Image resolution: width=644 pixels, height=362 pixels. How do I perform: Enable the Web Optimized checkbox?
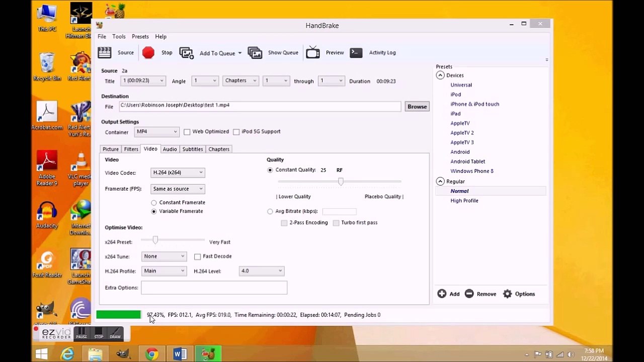[187, 132]
